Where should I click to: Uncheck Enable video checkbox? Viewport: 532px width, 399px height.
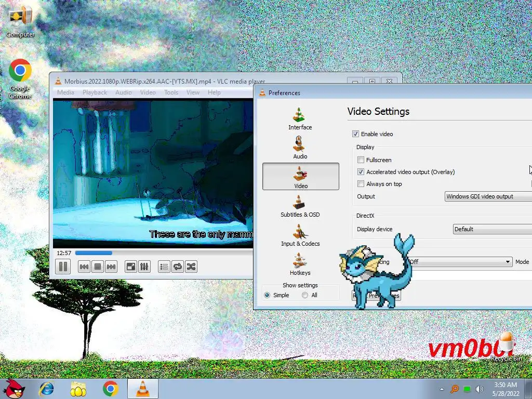(355, 134)
